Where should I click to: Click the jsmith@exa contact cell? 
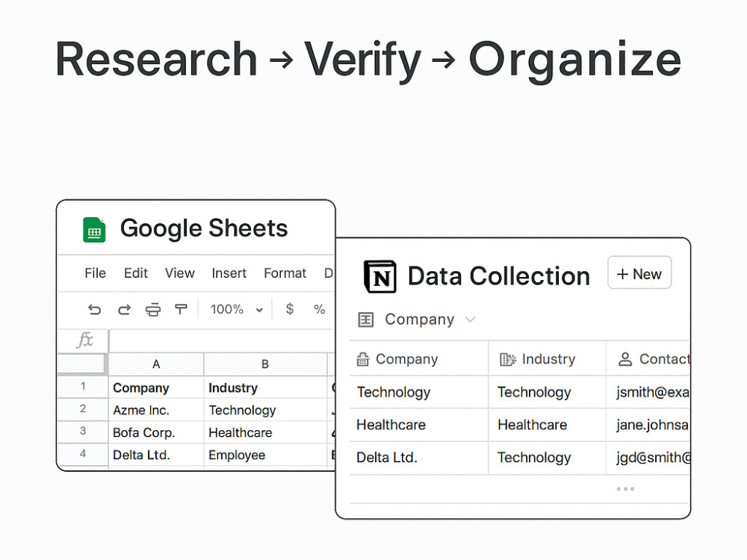coord(648,392)
